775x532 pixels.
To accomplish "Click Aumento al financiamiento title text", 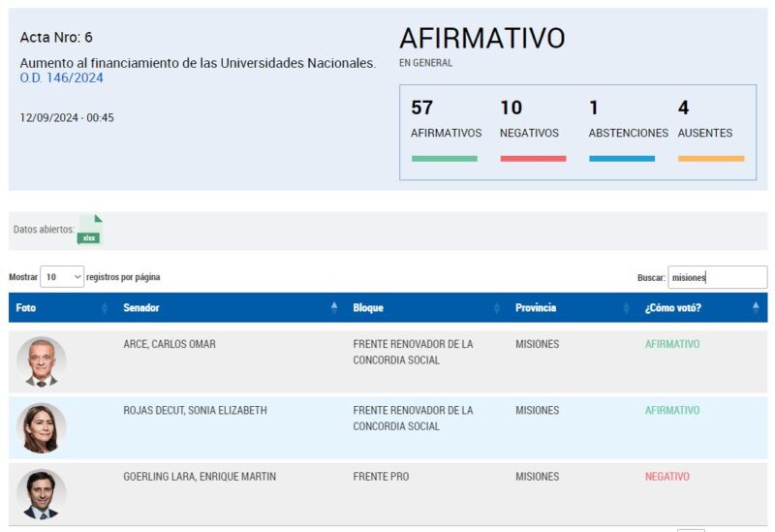I will click(x=198, y=63).
